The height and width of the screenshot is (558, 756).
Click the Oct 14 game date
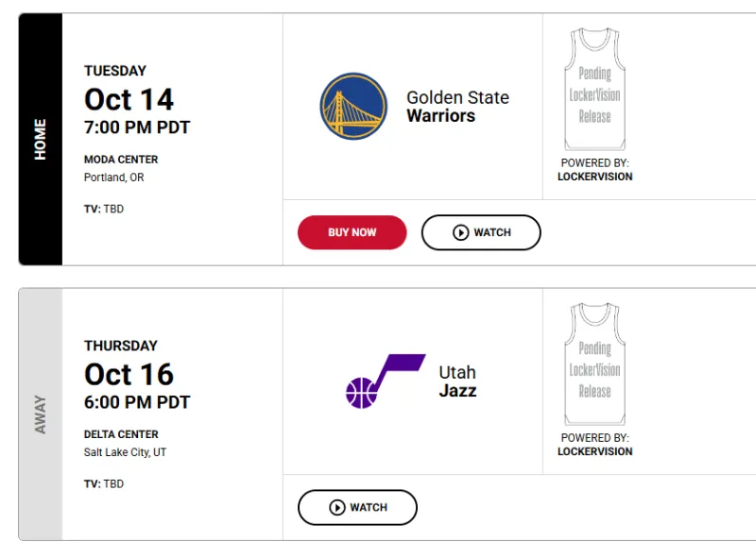click(129, 99)
